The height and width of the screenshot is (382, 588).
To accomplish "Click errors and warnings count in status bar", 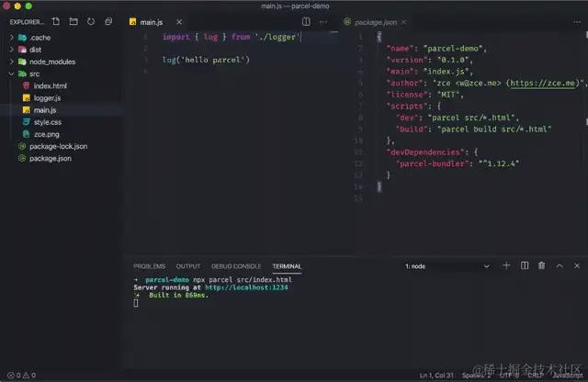I will [21, 375].
